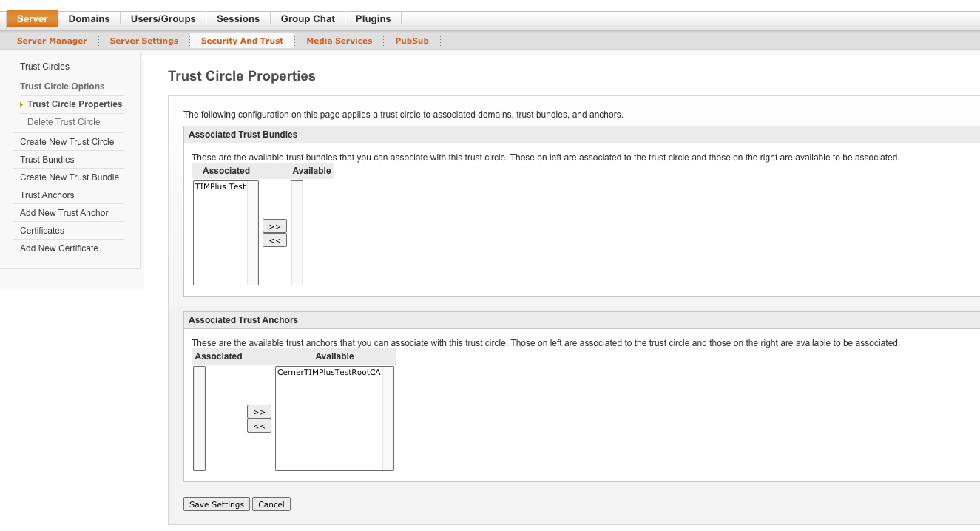This screenshot has width=980, height=531.
Task: Switch to the Users/Groups tab
Action: pyautogui.click(x=163, y=18)
